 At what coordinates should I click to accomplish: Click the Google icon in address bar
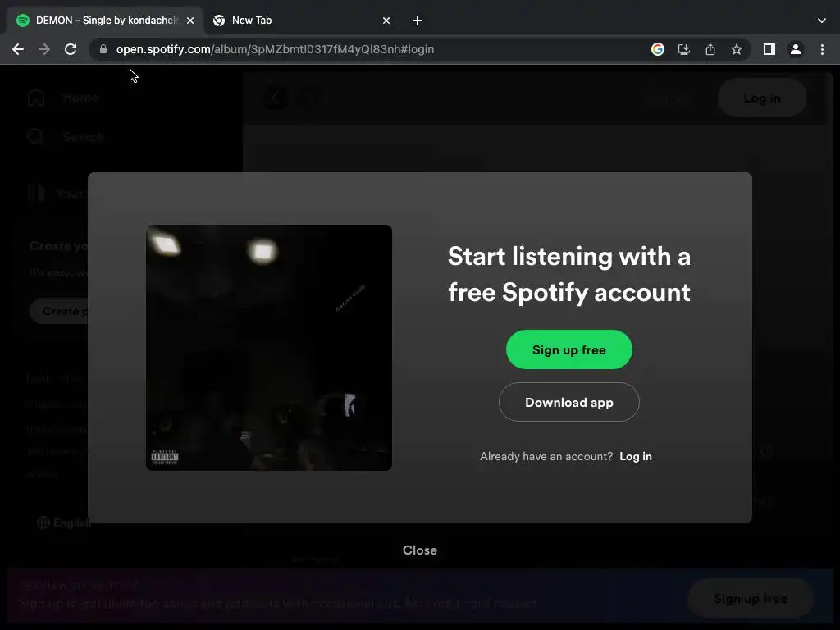(x=658, y=49)
